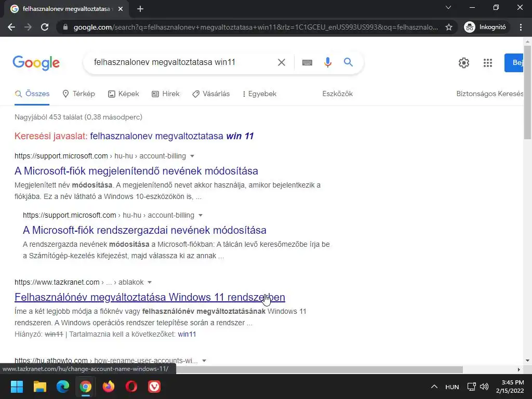Screen dimensions: 532x399
Task: Open the Google apps grid
Action: click(x=487, y=63)
